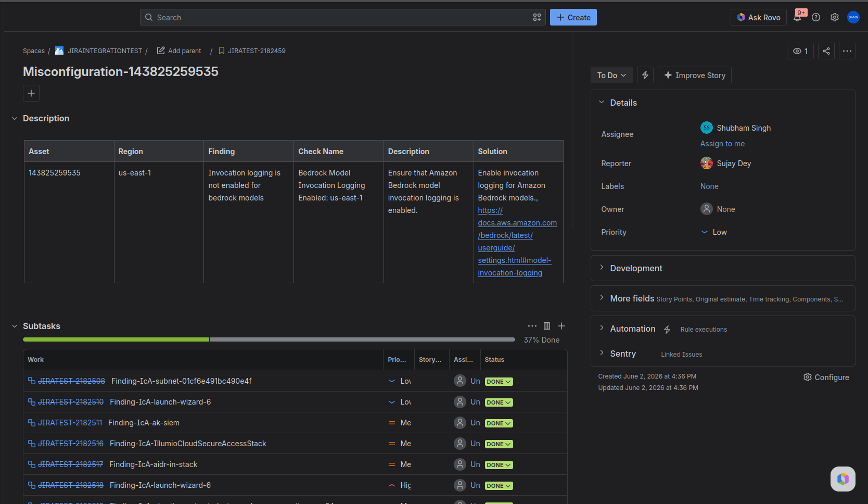
Task: Click the Subtasks column configuration icon
Action: (547, 326)
